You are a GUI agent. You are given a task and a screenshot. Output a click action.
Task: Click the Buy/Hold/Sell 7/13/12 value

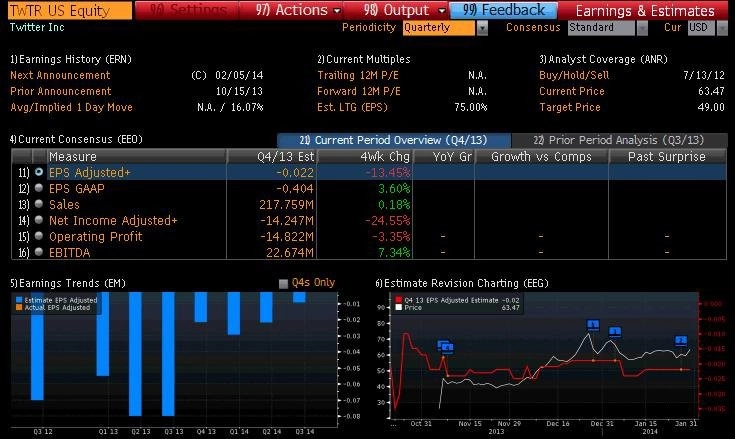click(704, 75)
